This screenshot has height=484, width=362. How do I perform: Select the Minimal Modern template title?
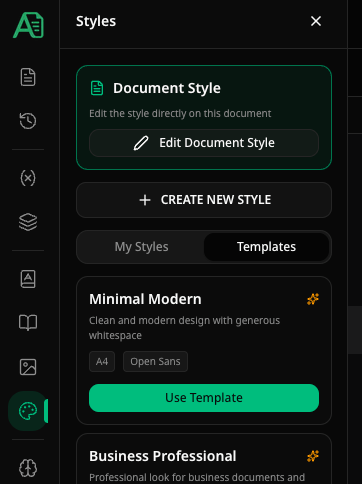pyautogui.click(x=145, y=299)
